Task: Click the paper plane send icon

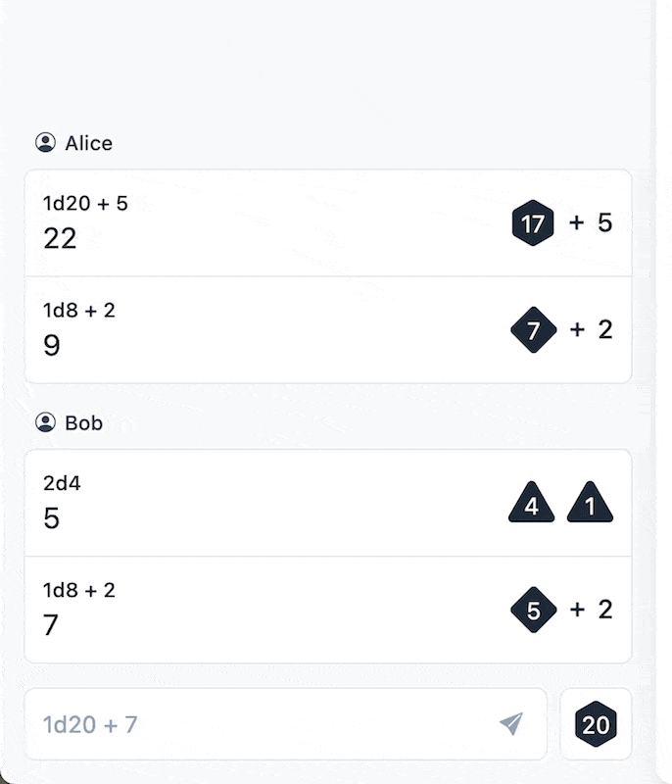Action: coord(509,723)
